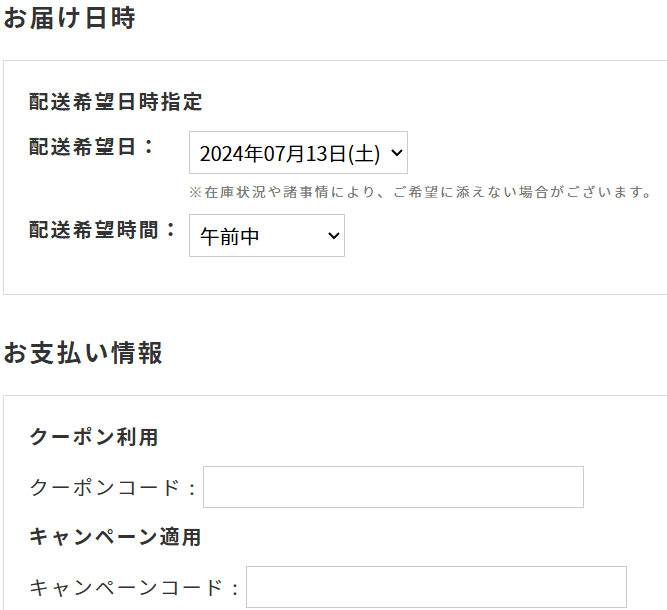Open the 配送希望時間 time dropdown
Image resolution: width=667 pixels, height=610 pixels.
click(266, 236)
